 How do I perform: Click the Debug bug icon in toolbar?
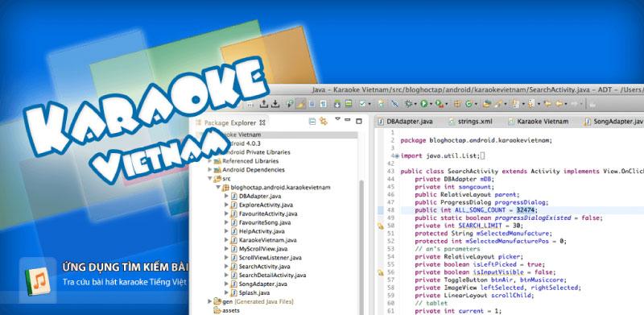pyautogui.click(x=409, y=104)
